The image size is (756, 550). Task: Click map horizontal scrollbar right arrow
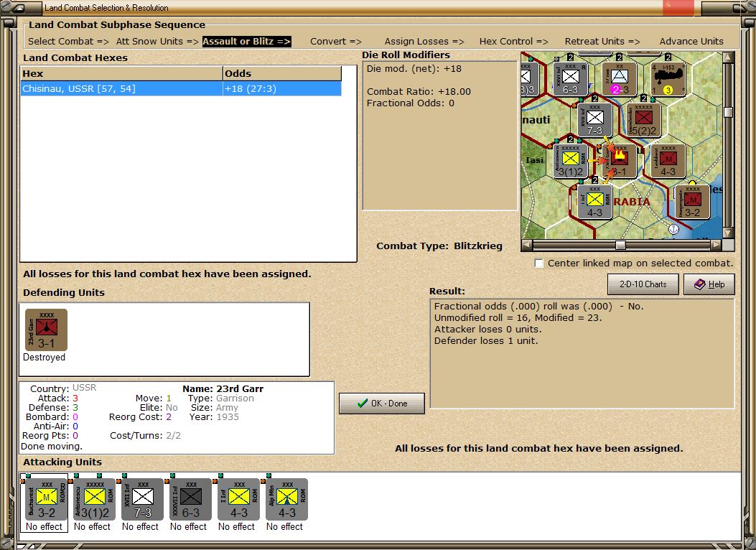coord(717,245)
